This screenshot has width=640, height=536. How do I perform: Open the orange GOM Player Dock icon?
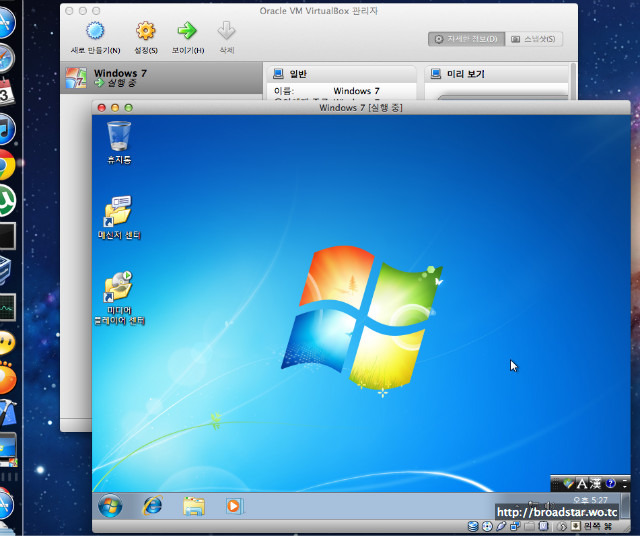tap(6, 378)
